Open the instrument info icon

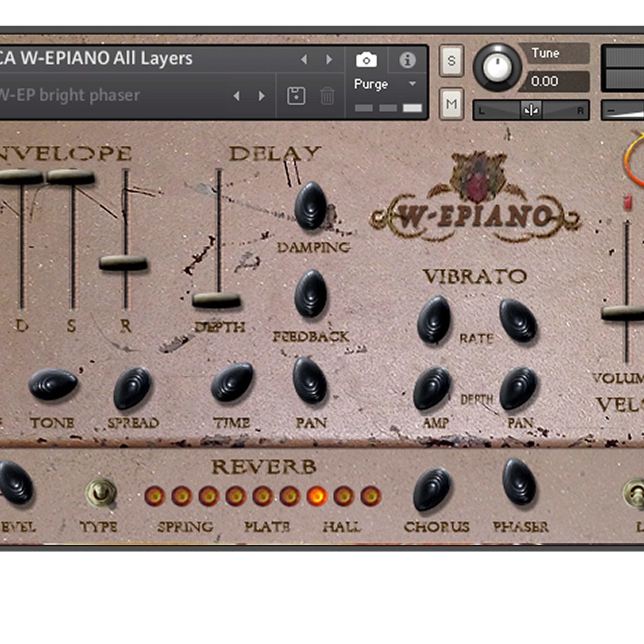[x=407, y=60]
